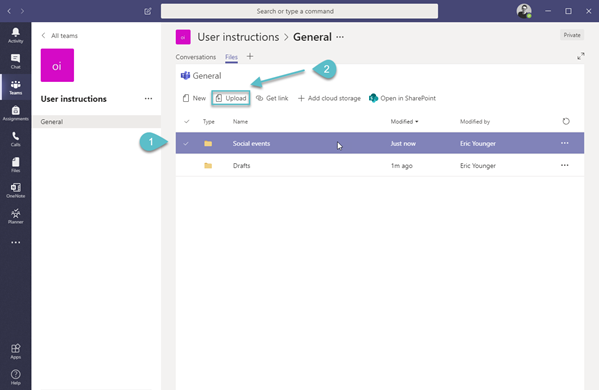This screenshot has width=599, height=390.
Task: Open the Social events folder name
Action: pyautogui.click(x=251, y=144)
